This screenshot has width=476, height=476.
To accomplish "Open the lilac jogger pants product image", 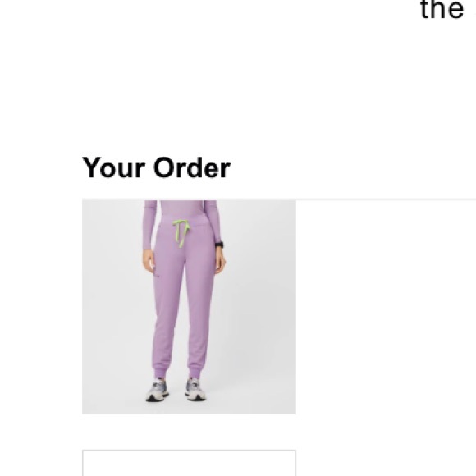I will click(189, 307).
